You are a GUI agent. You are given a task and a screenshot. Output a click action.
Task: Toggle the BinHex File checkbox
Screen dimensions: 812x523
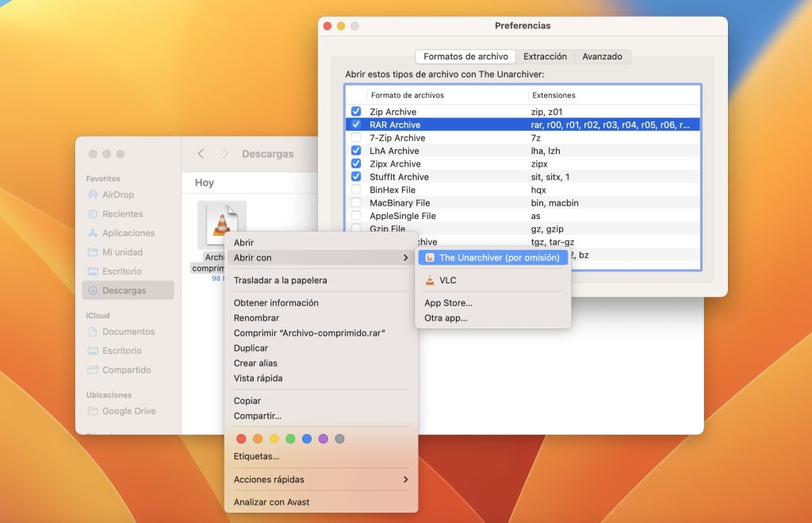tap(356, 190)
